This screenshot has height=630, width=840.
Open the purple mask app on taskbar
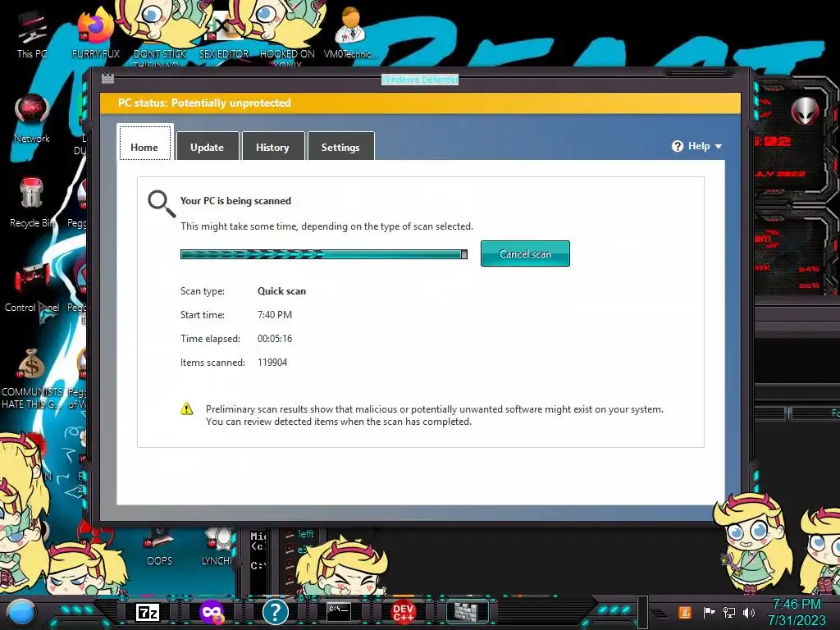coord(212,612)
